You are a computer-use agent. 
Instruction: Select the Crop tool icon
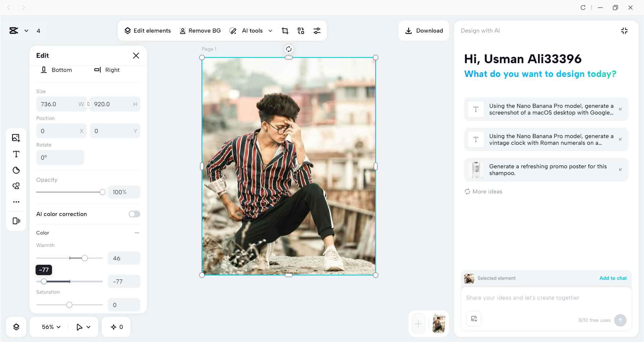(285, 31)
